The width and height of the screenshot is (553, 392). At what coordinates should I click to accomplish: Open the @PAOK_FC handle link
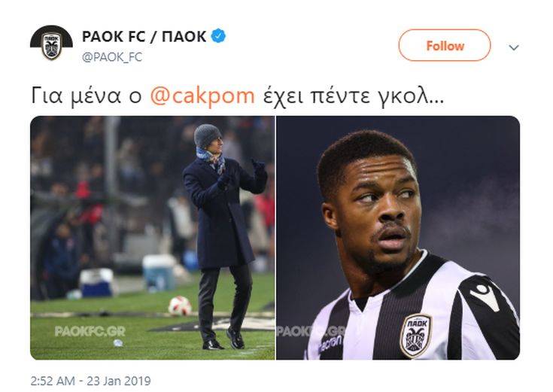click(x=112, y=57)
